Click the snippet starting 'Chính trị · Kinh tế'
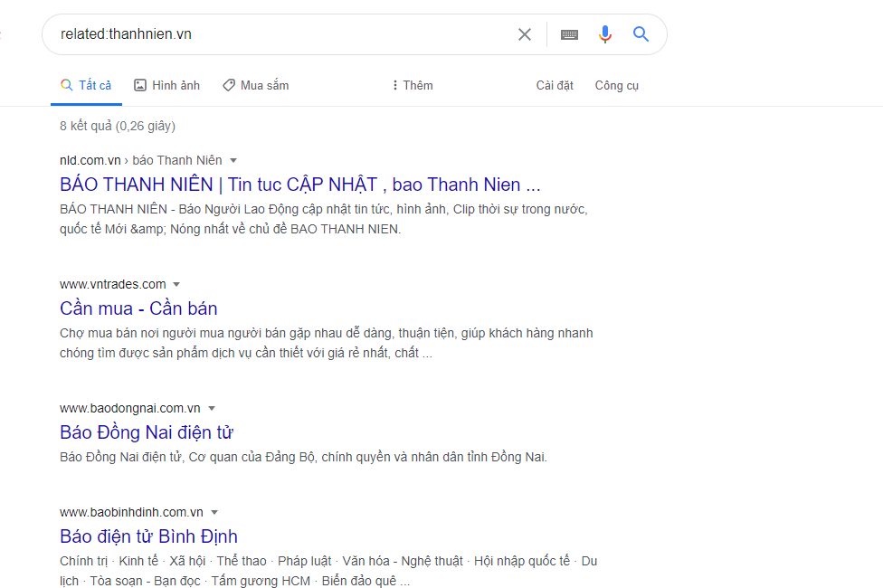Image resolution: width=883 pixels, height=588 pixels. point(328,571)
